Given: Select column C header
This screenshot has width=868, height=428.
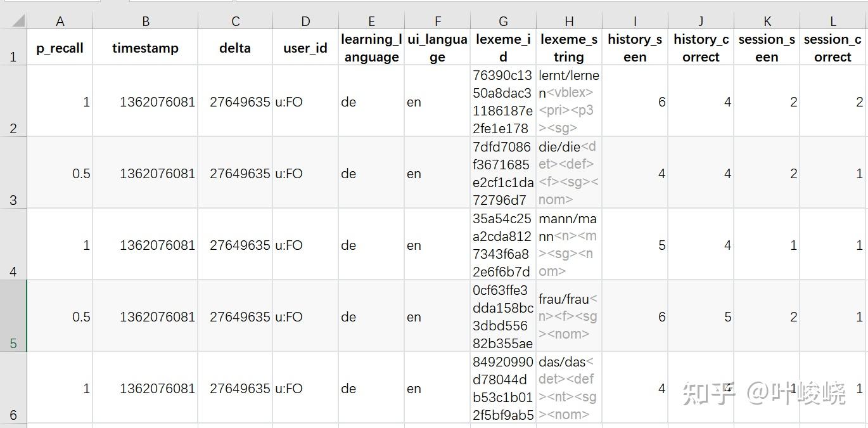Looking at the screenshot, I should click(x=235, y=22).
